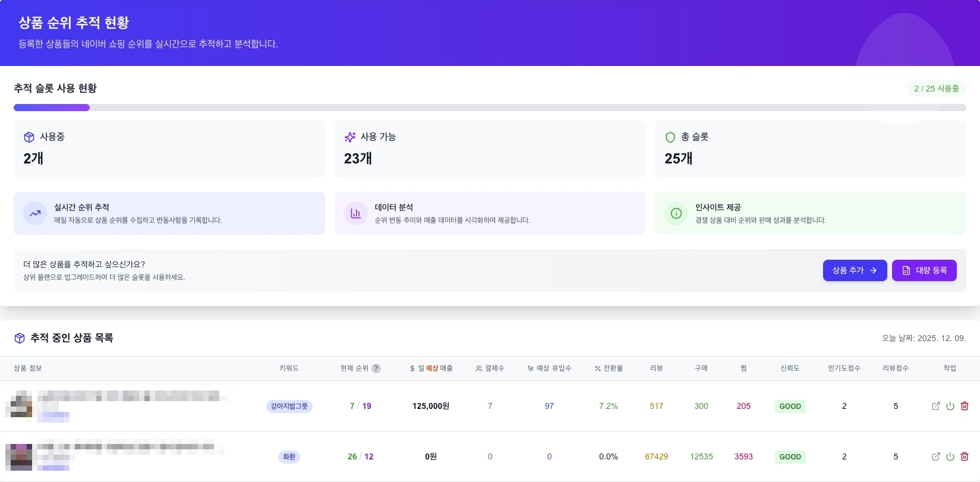This screenshot has width=980, height=482.
Task: Click the review count 517
Action: pos(656,406)
